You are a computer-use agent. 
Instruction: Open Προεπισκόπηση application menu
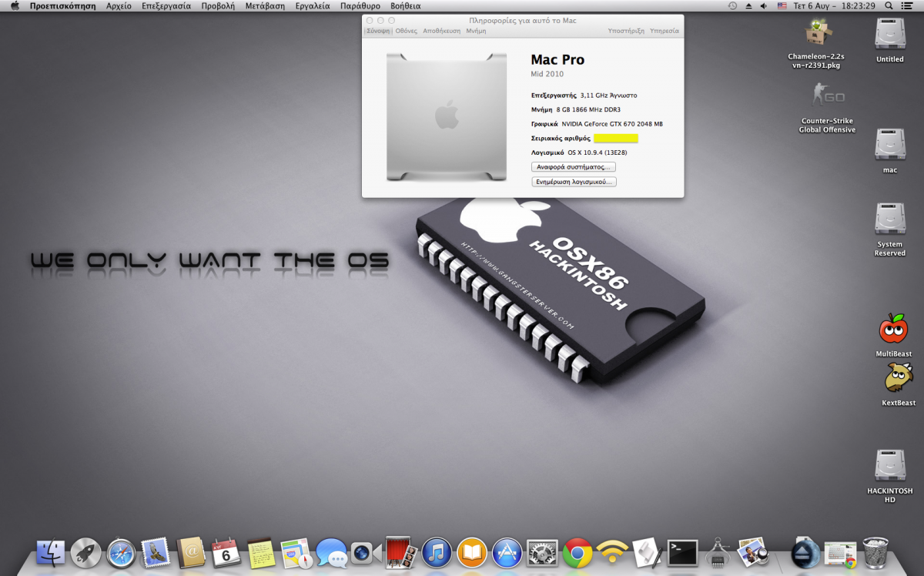click(x=63, y=5)
